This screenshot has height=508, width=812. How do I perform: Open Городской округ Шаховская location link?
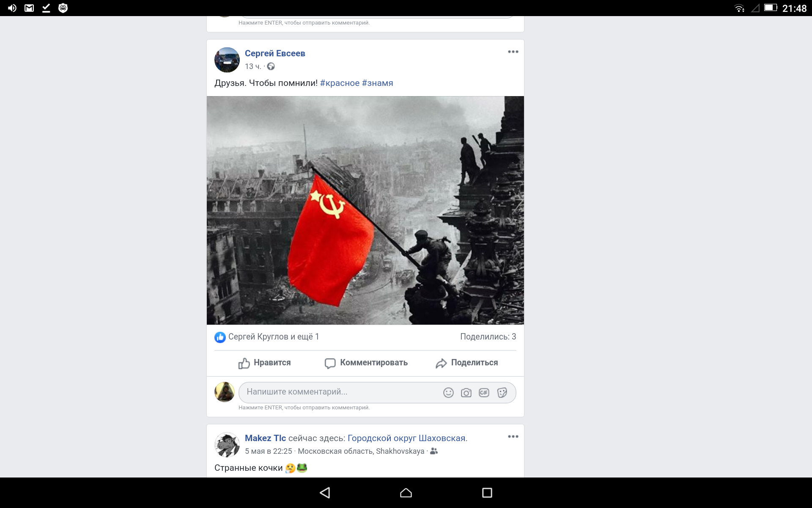406,438
